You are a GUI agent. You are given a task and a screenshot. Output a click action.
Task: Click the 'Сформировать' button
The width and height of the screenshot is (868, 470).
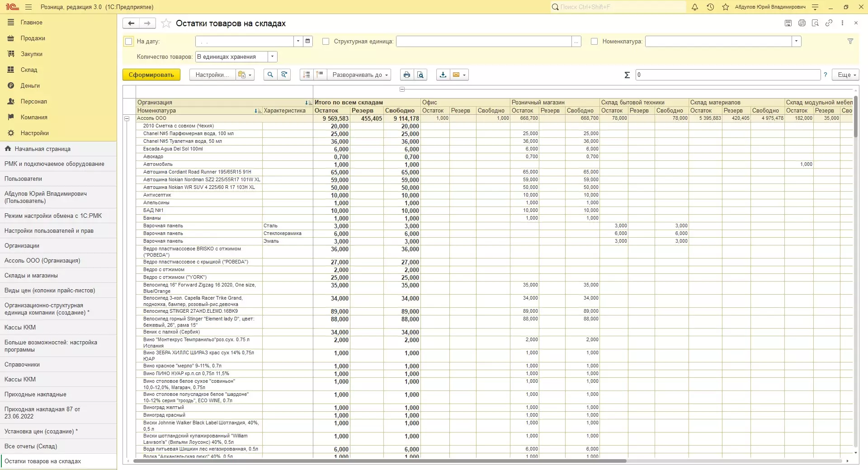pyautogui.click(x=151, y=75)
